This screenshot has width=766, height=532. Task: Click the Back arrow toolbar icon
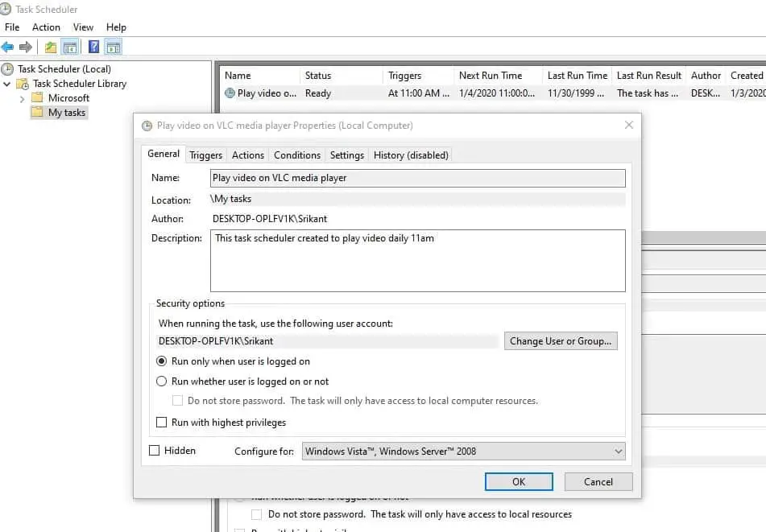(x=7, y=47)
